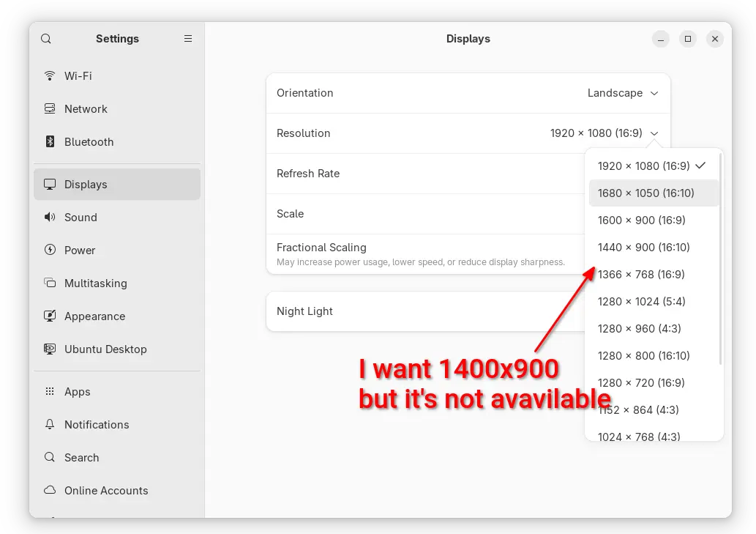Pick 1600 × 900 (16:9) resolution
This screenshot has width=756, height=534.
(x=654, y=220)
